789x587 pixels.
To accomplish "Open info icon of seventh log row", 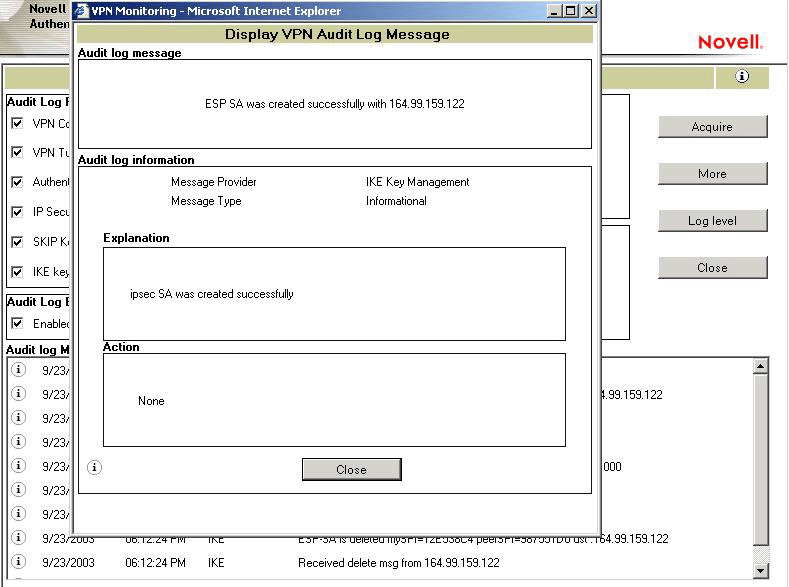I will 19,514.
